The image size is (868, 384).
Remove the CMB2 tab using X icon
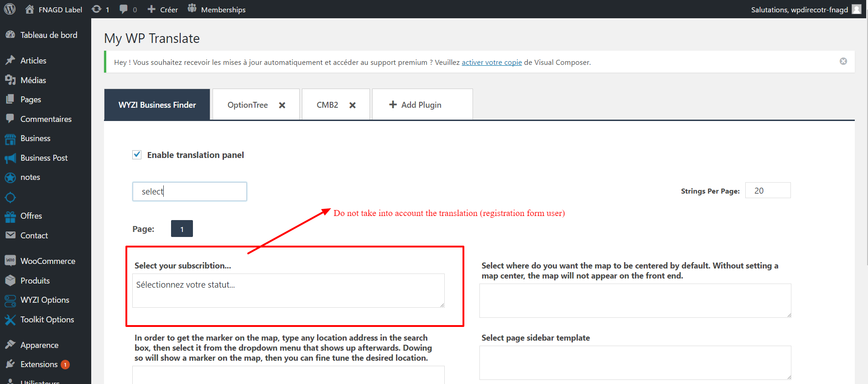[353, 105]
